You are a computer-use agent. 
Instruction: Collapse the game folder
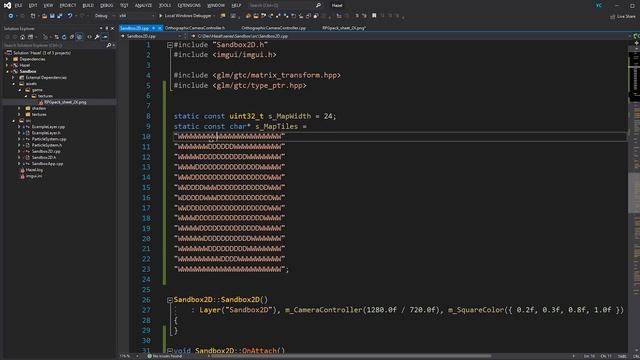(x=20, y=90)
